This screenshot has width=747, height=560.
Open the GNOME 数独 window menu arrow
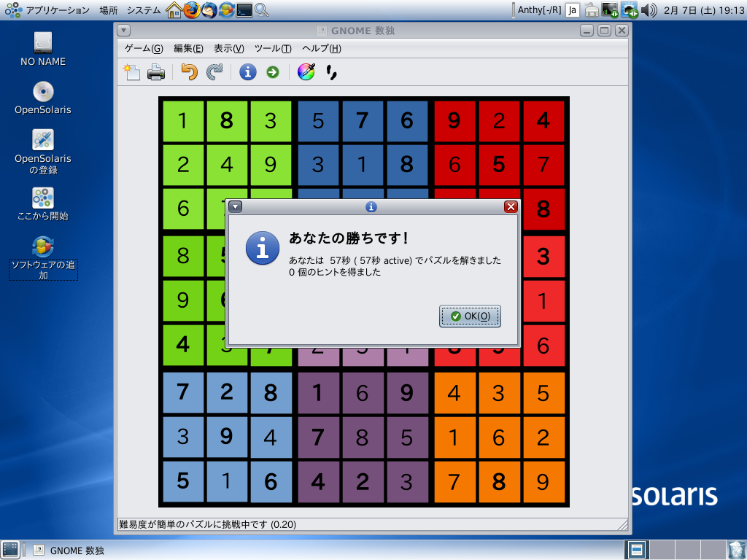click(123, 31)
